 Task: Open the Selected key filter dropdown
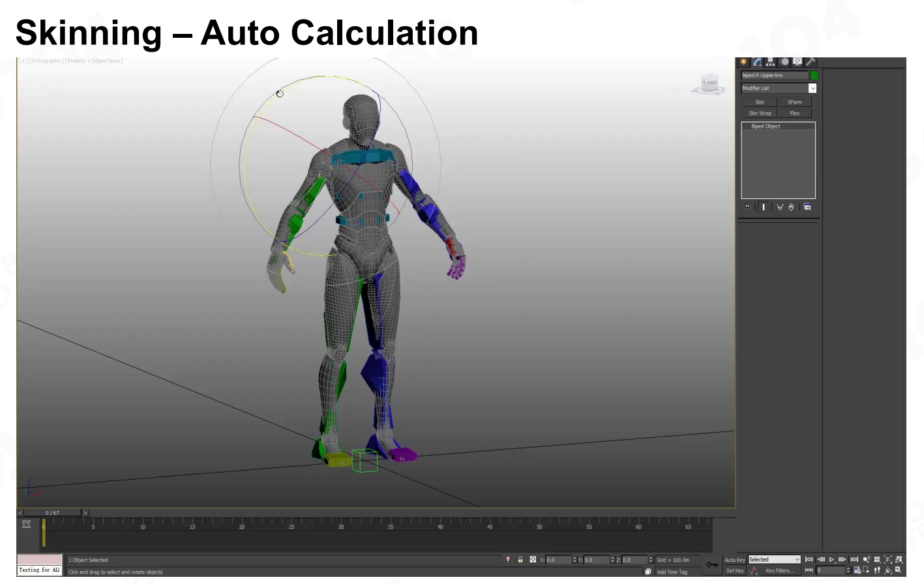coord(774,559)
